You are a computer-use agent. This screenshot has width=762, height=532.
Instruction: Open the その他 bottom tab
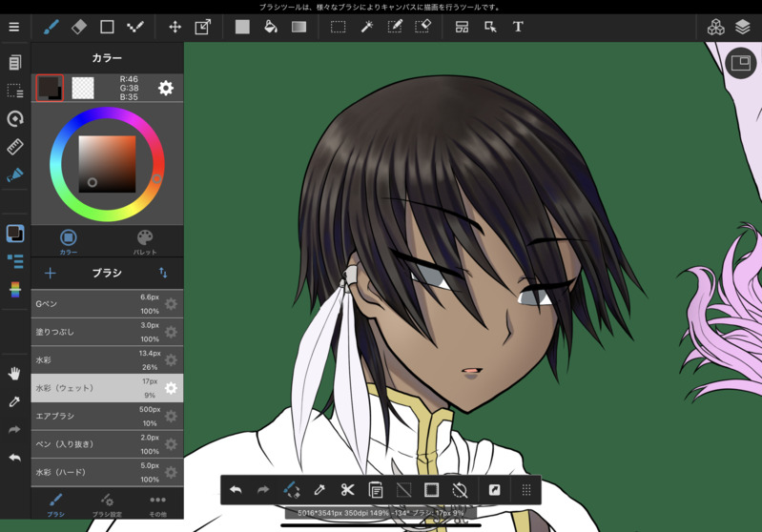[158, 504]
